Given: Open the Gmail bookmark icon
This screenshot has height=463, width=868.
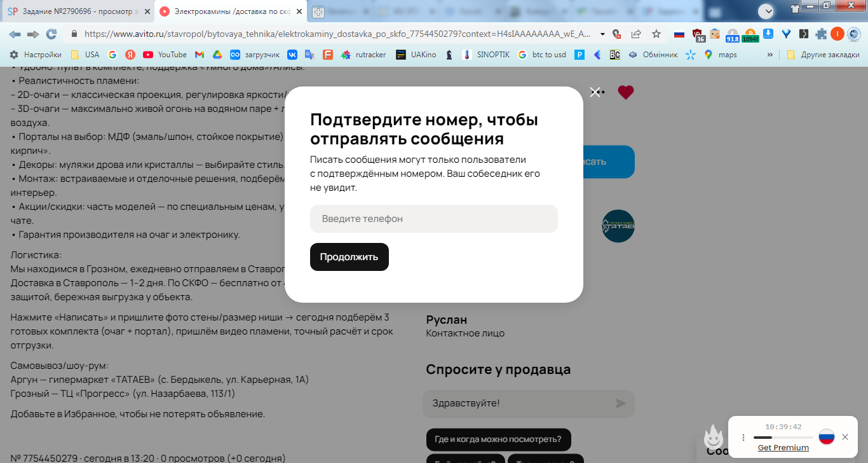Looking at the screenshot, I should click(x=200, y=55).
